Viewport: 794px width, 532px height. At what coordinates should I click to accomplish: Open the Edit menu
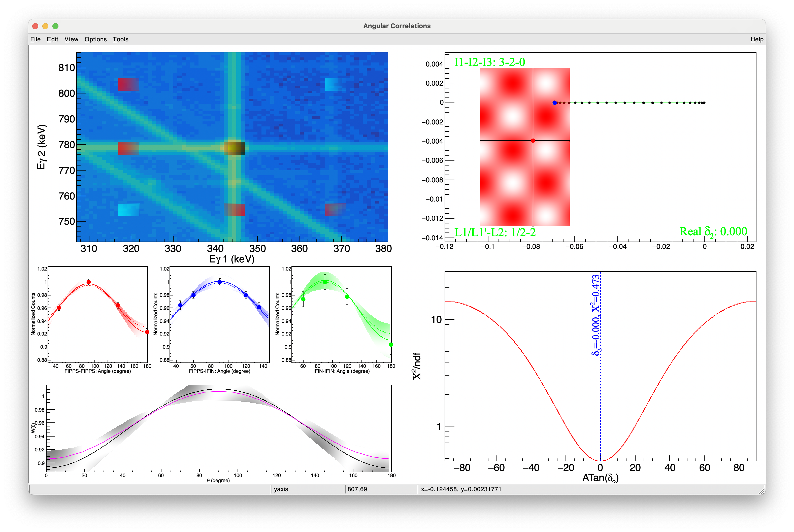click(52, 39)
